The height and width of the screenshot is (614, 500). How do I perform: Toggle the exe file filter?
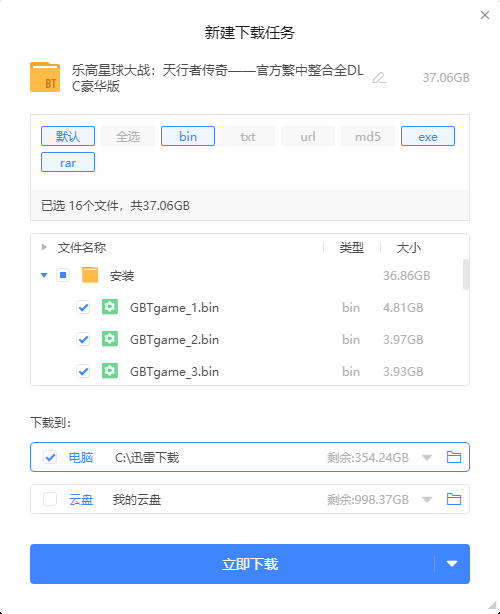point(428,136)
